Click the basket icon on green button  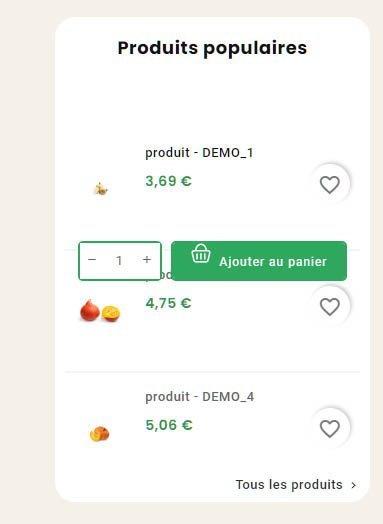[201, 254]
